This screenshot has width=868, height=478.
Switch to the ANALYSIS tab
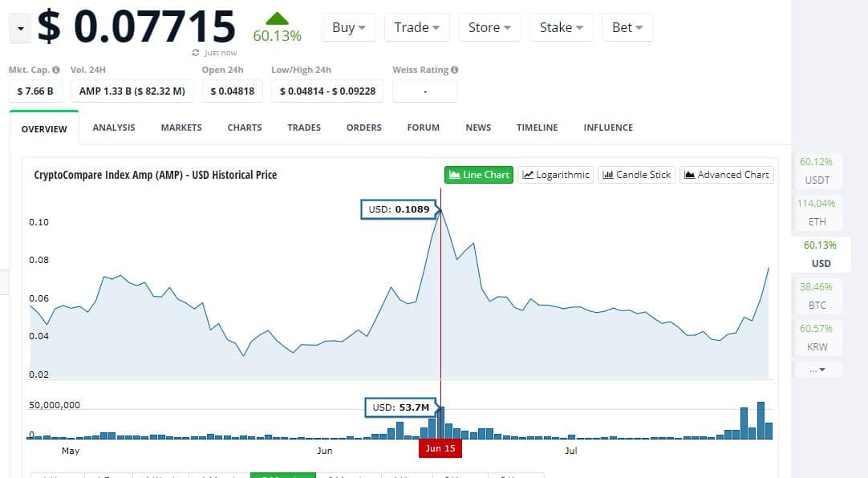pyautogui.click(x=114, y=128)
